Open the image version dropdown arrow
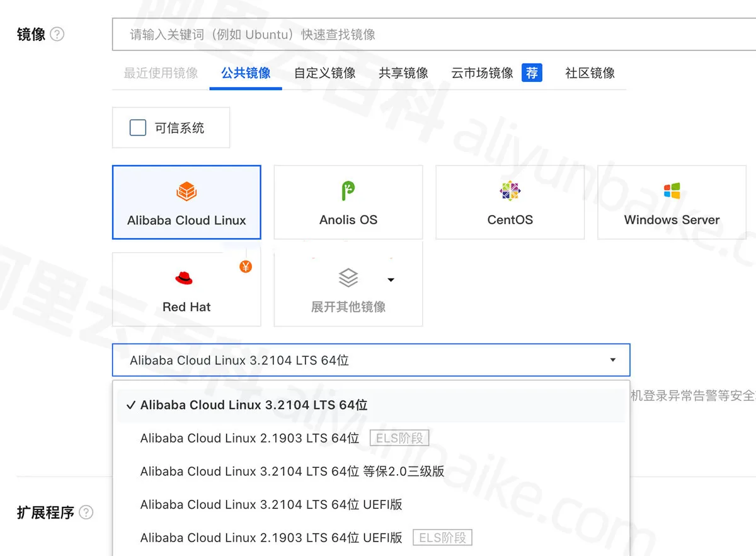The width and height of the screenshot is (756, 556). pyautogui.click(x=612, y=361)
